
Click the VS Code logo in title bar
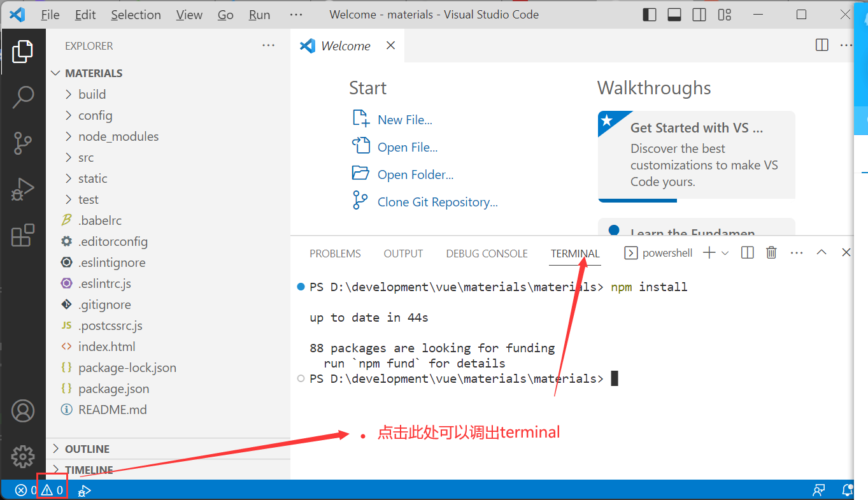click(x=17, y=15)
